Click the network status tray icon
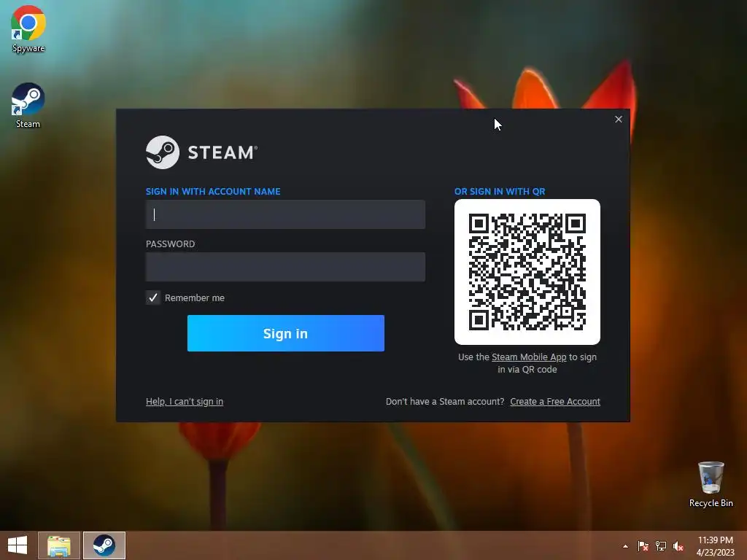 pos(661,546)
